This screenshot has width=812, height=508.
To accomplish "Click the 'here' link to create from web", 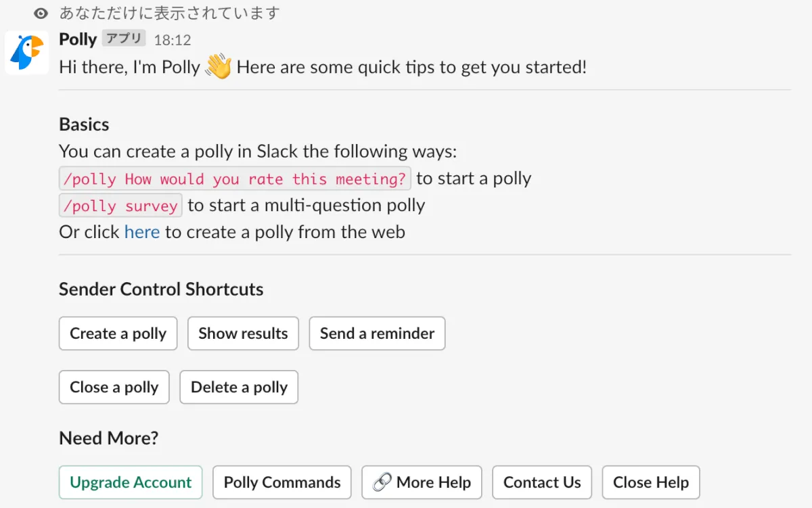I will pyautogui.click(x=142, y=232).
